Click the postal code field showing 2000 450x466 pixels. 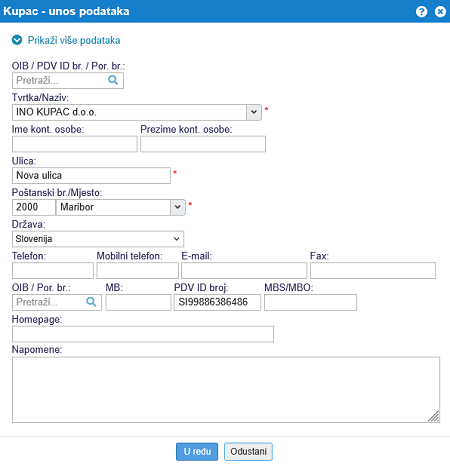tap(34, 207)
